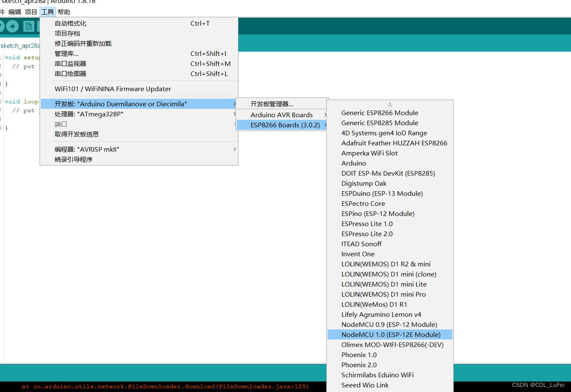Click the sketch_apr28a editor tab
Screen dimensions: 571x392
(x=20, y=45)
